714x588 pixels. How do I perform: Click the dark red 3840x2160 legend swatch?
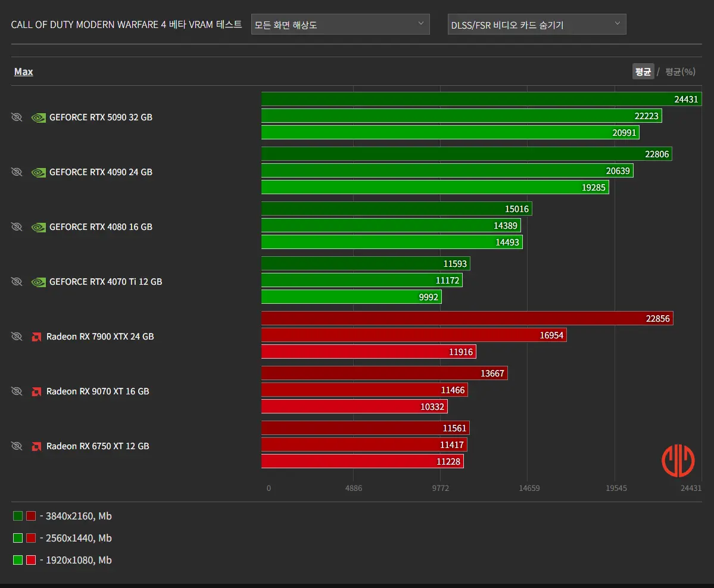pos(31,516)
